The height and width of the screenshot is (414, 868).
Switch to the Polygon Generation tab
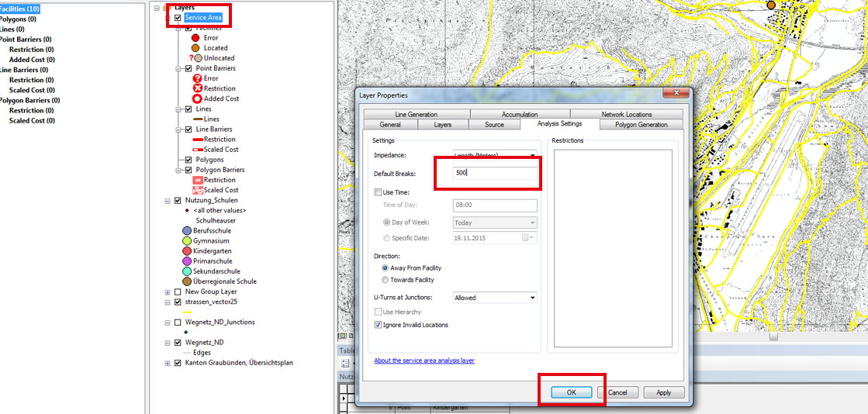[x=641, y=124]
